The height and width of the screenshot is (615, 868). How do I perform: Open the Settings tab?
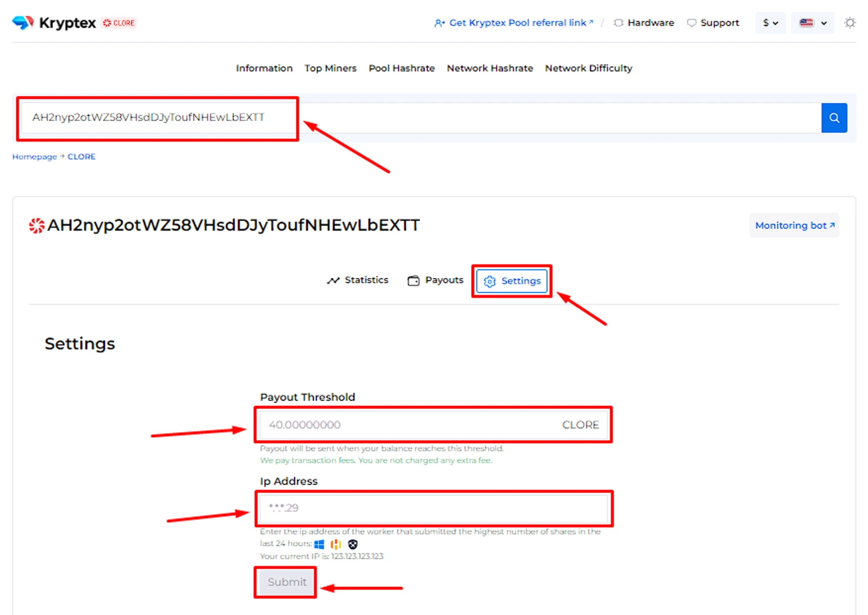tap(512, 281)
